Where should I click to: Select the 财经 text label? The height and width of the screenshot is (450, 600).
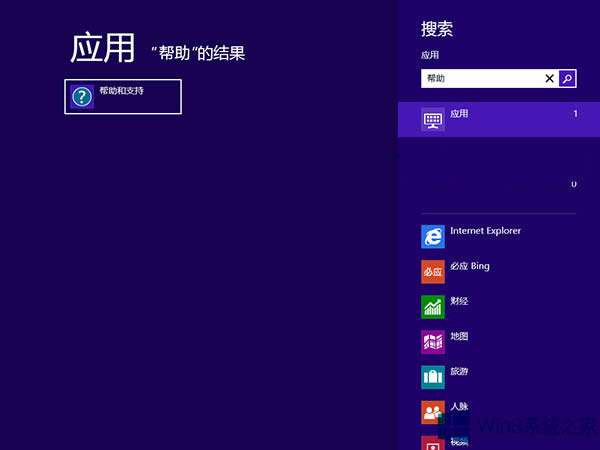pos(459,301)
